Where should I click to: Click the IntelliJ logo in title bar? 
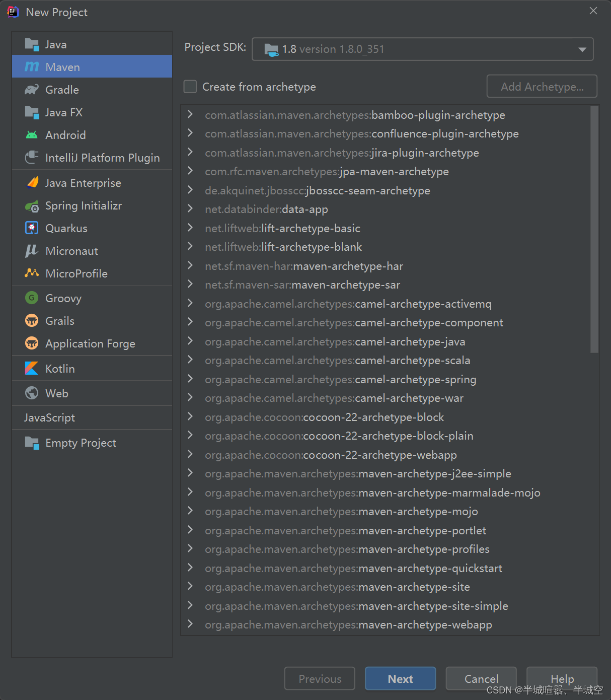click(13, 12)
